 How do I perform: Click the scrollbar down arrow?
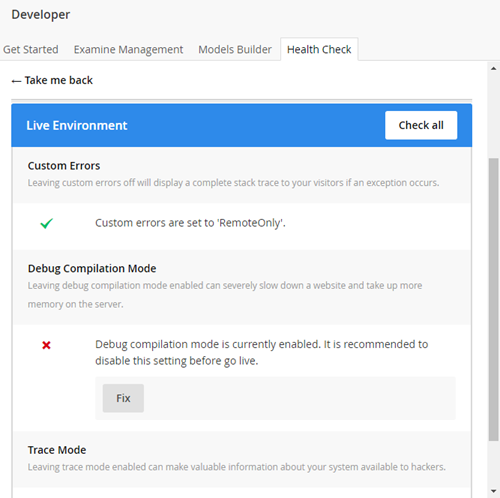(494, 491)
